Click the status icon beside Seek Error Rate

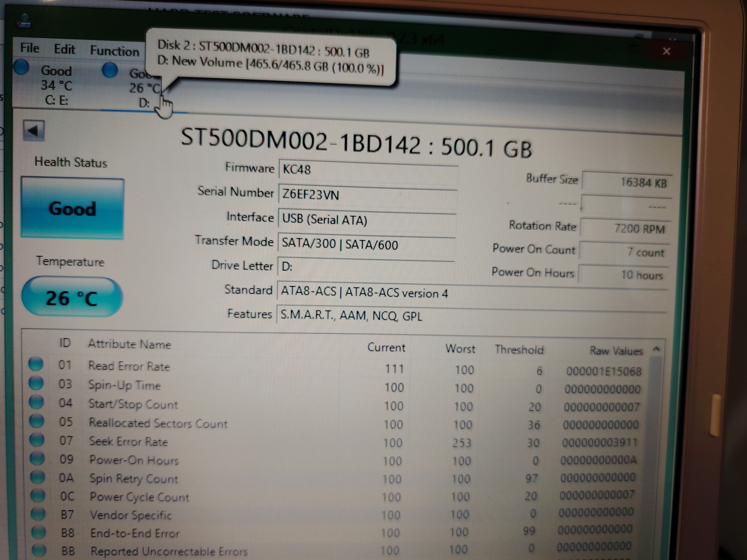[x=37, y=440]
